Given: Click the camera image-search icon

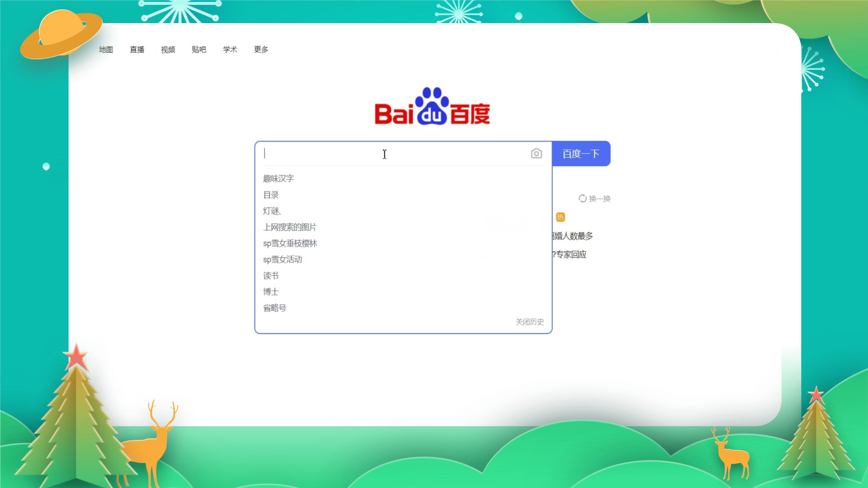Looking at the screenshot, I should [536, 154].
